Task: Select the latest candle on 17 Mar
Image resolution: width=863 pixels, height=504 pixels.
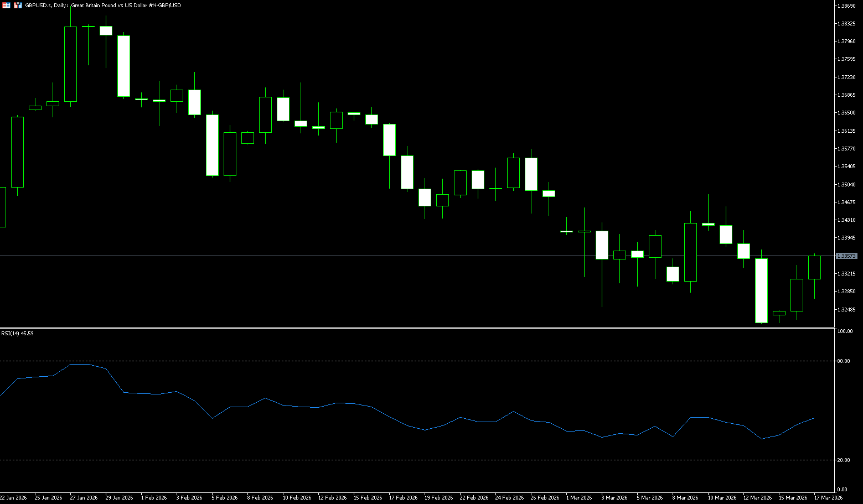Action: pyautogui.click(x=814, y=267)
